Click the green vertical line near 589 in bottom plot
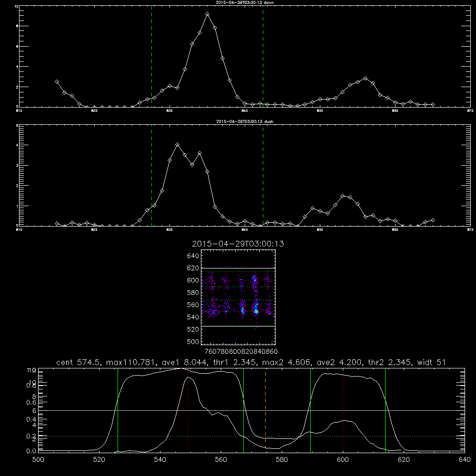The image size is (476, 476). pos(310,410)
